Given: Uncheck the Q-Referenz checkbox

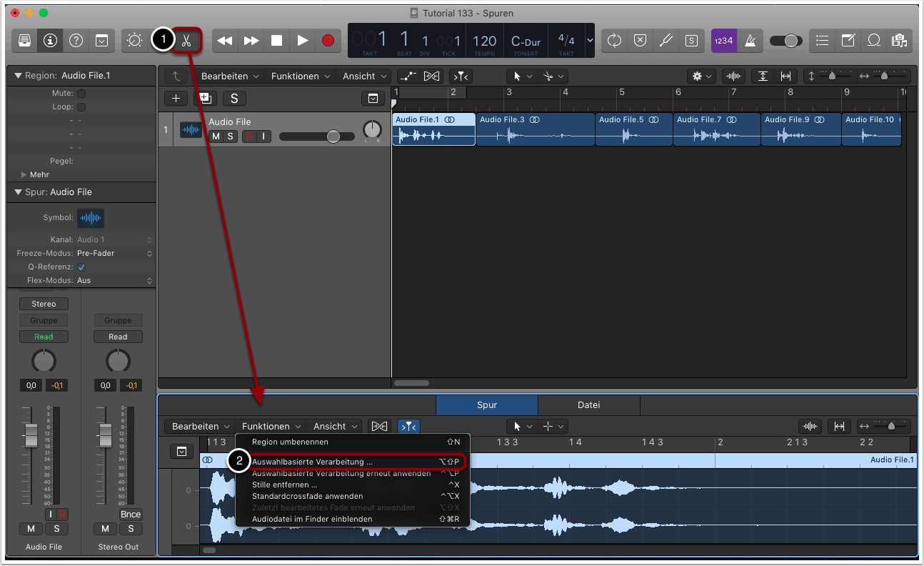Looking at the screenshot, I should [81, 267].
